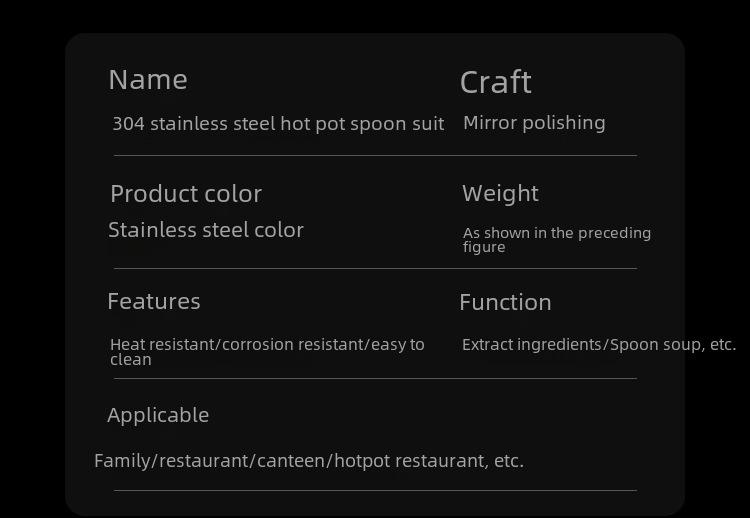Select the Mirror polishing value
The width and height of the screenshot is (750, 518).
[x=534, y=123]
